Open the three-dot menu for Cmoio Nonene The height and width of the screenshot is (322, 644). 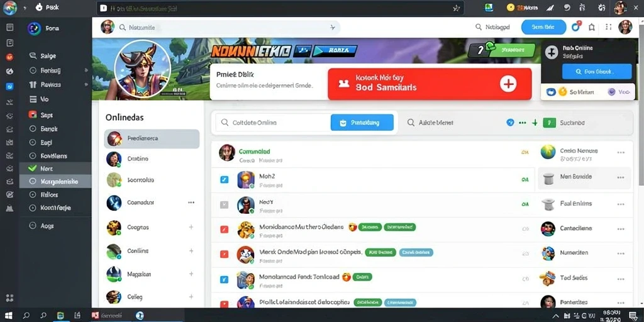621,152
